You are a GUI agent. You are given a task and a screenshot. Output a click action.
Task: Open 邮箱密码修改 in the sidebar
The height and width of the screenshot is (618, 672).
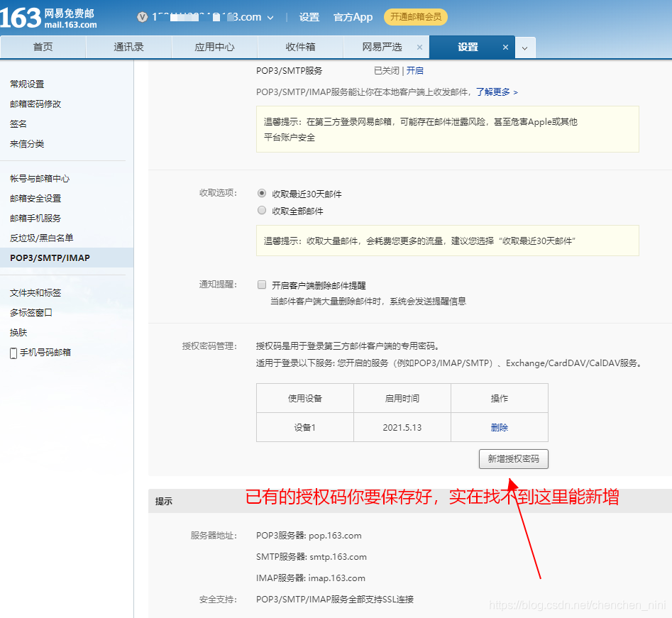pyautogui.click(x=35, y=104)
